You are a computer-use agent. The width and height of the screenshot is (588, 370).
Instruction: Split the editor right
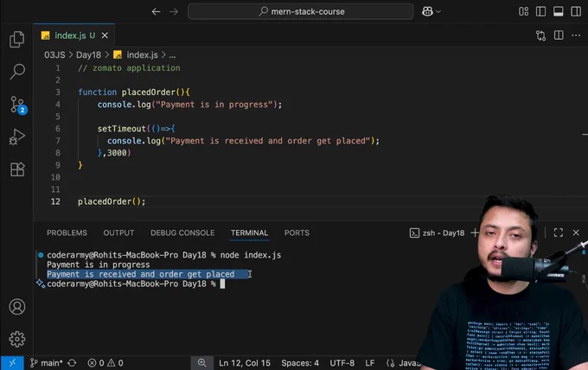tap(559, 35)
